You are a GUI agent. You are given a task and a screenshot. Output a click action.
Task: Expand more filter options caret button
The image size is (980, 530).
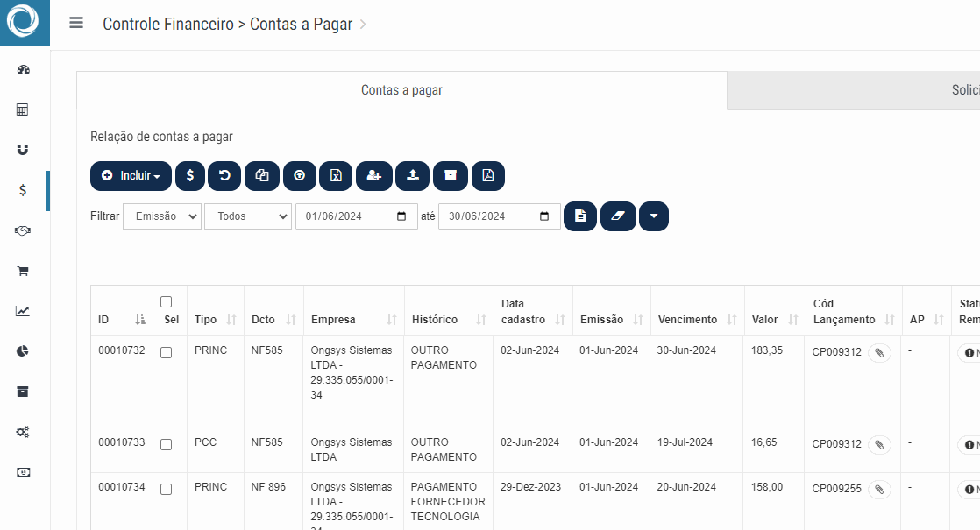click(x=654, y=216)
